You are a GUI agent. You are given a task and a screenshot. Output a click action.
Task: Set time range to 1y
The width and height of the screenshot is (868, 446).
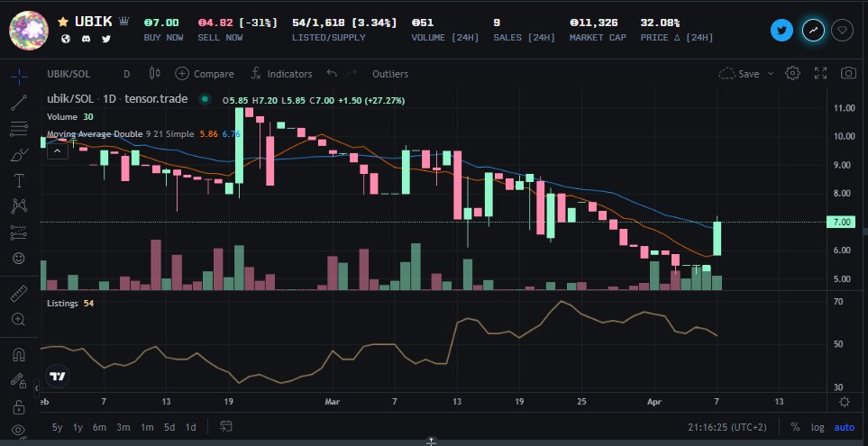[78, 427]
